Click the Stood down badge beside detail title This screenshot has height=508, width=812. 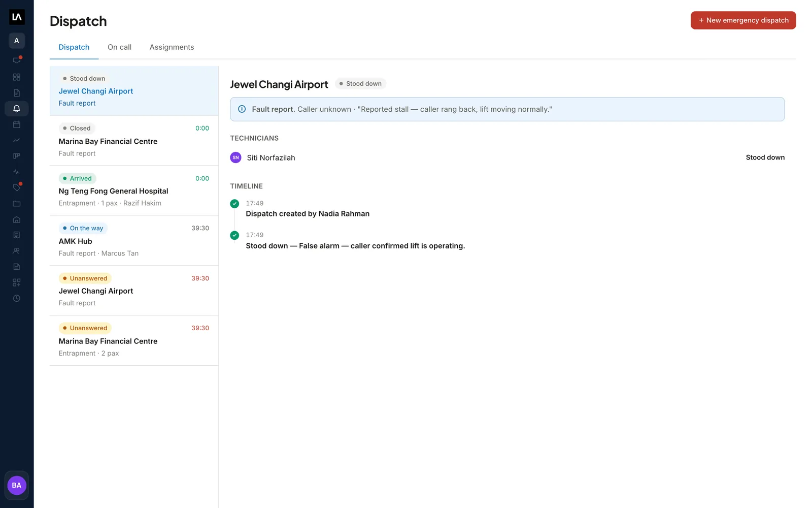tap(360, 84)
